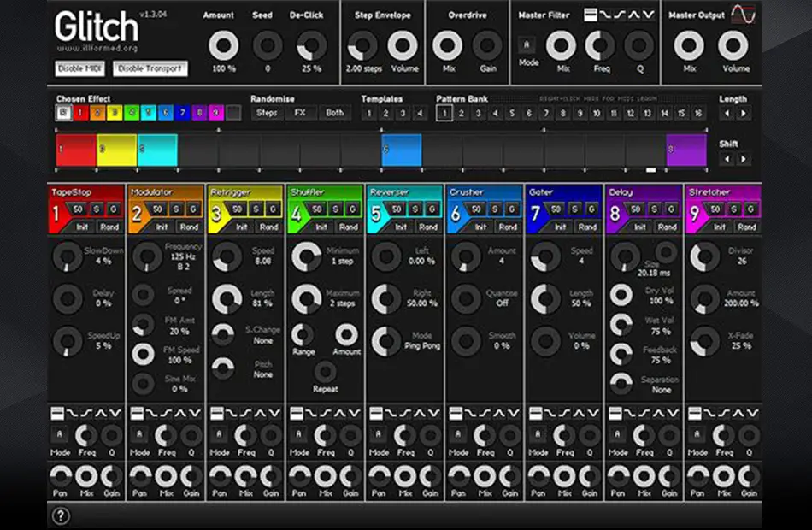Toggle Mode A button in Crusher filter
This screenshot has width=812, height=530.
pyautogui.click(x=457, y=434)
